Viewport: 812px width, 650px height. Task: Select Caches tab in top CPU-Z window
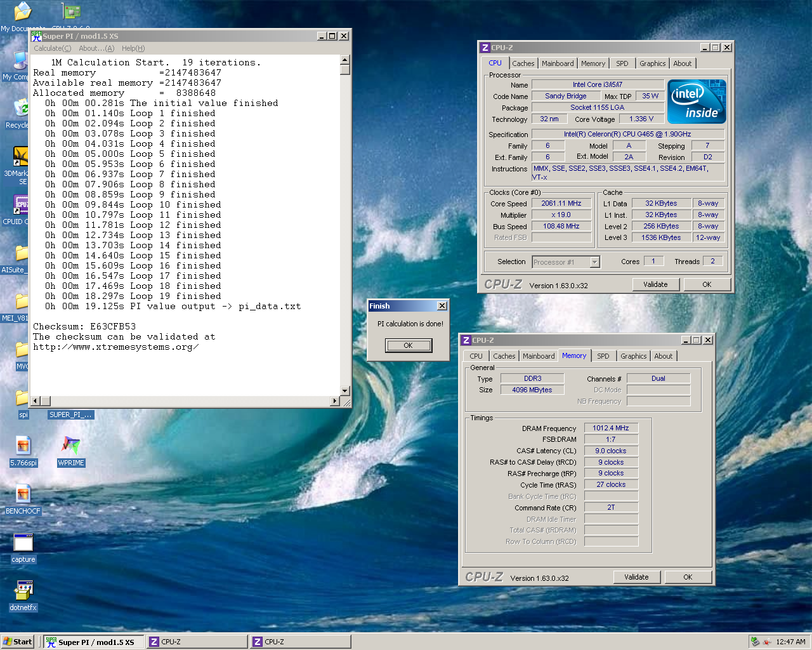(523, 63)
